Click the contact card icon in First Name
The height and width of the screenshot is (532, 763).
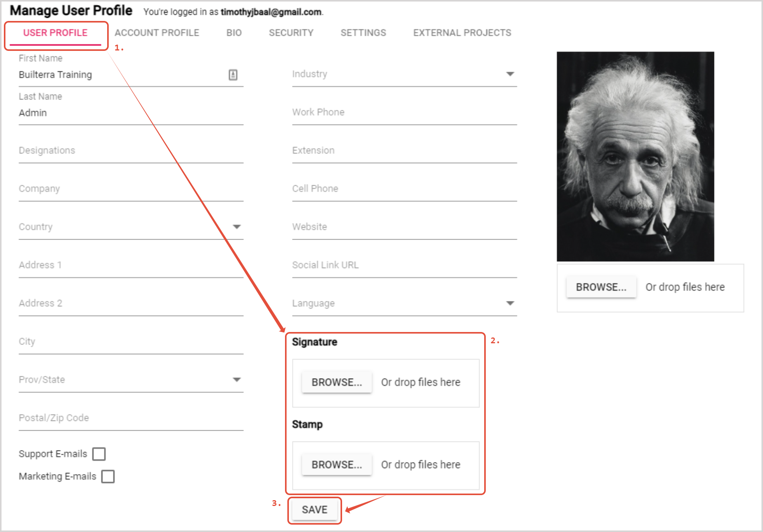coord(233,75)
